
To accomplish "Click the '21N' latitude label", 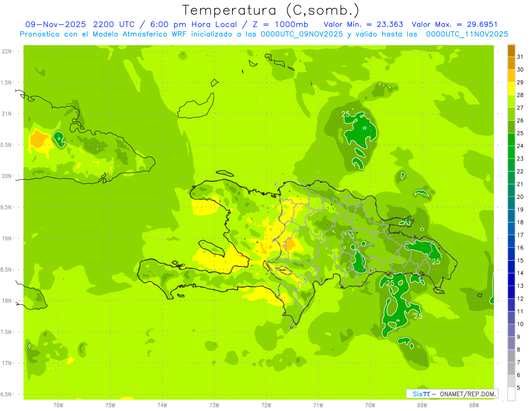I will [x=7, y=114].
